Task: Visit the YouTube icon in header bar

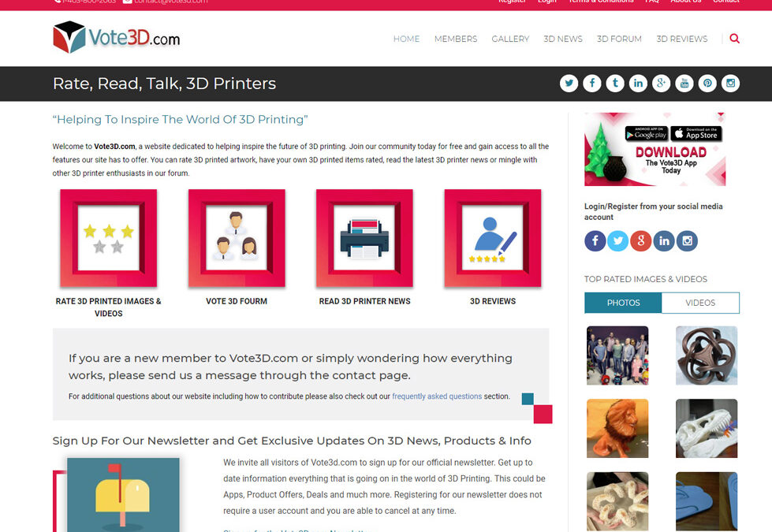Action: tap(684, 84)
